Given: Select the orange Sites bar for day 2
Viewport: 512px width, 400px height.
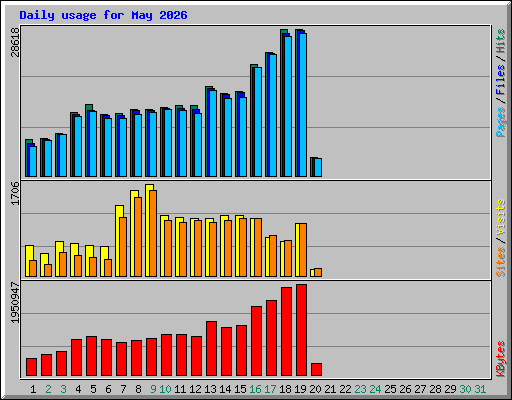Looking at the screenshot, I should 48,271.
